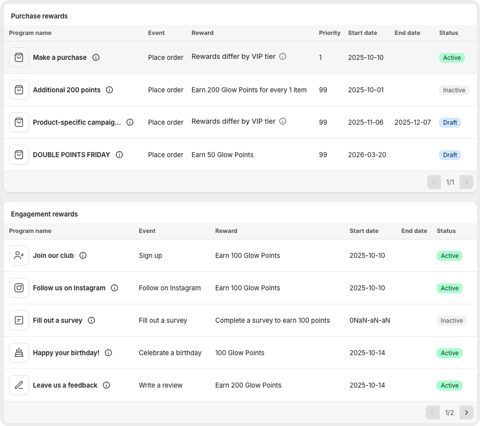Open info icon next to Happy your birthday!
480x426 pixels.
pyautogui.click(x=108, y=353)
